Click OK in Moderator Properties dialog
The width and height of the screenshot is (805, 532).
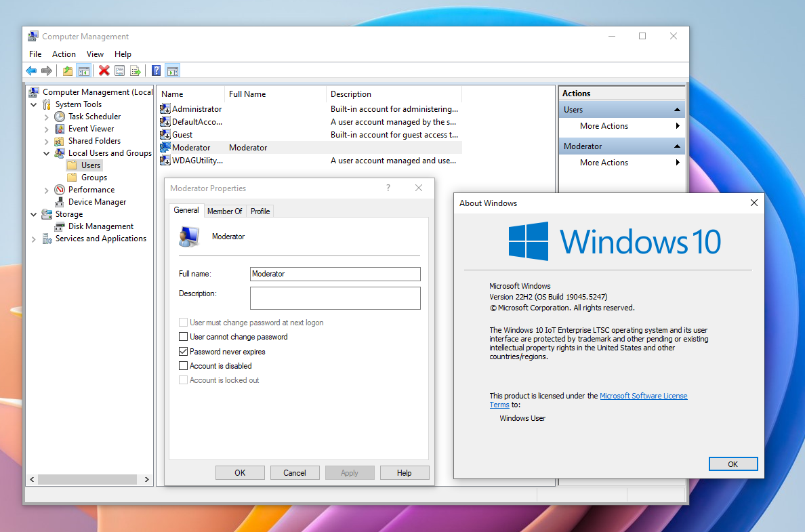pos(241,473)
